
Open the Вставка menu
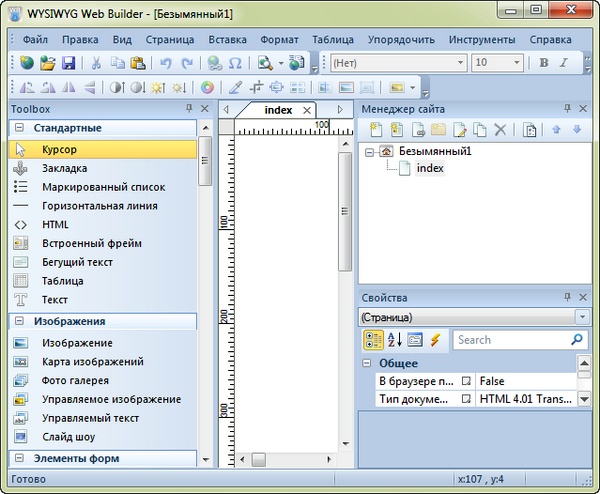[229, 41]
